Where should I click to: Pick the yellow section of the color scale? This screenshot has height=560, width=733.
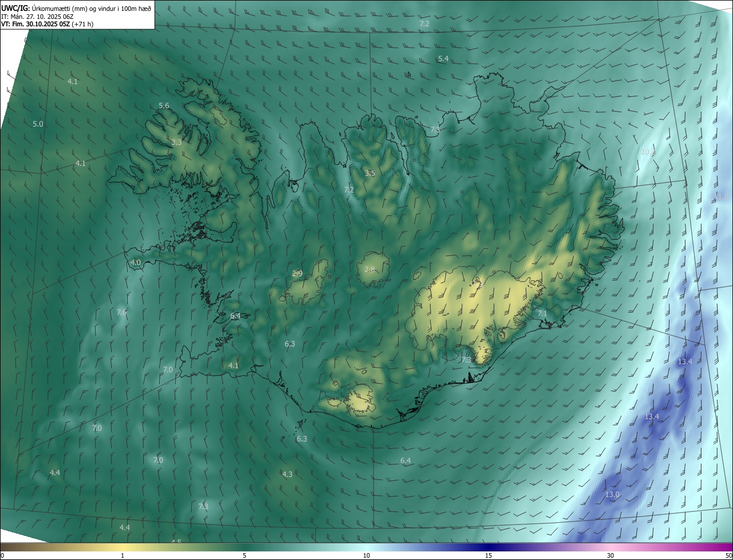click(123, 547)
